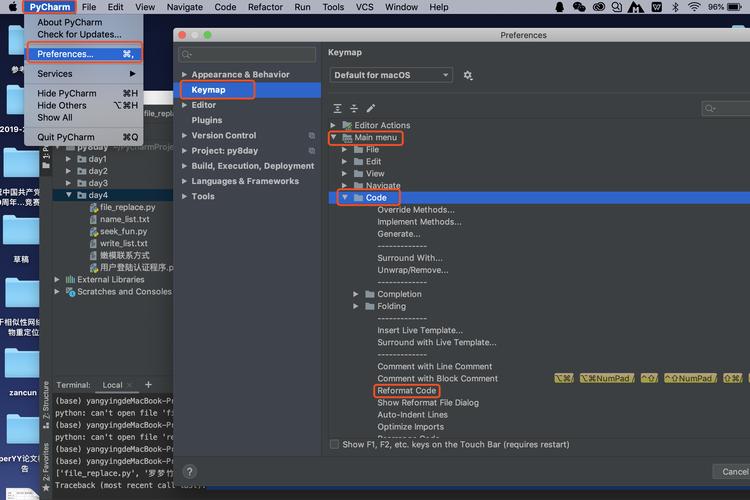This screenshot has height=500, width=750.
Task: Click the Creative Cloud icon in menu bar
Action: click(598, 7)
